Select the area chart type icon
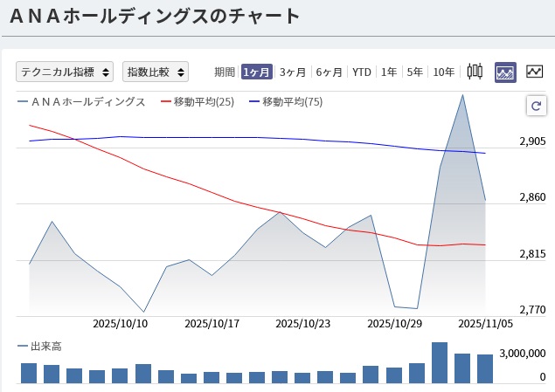The image size is (555, 392). coord(505,72)
